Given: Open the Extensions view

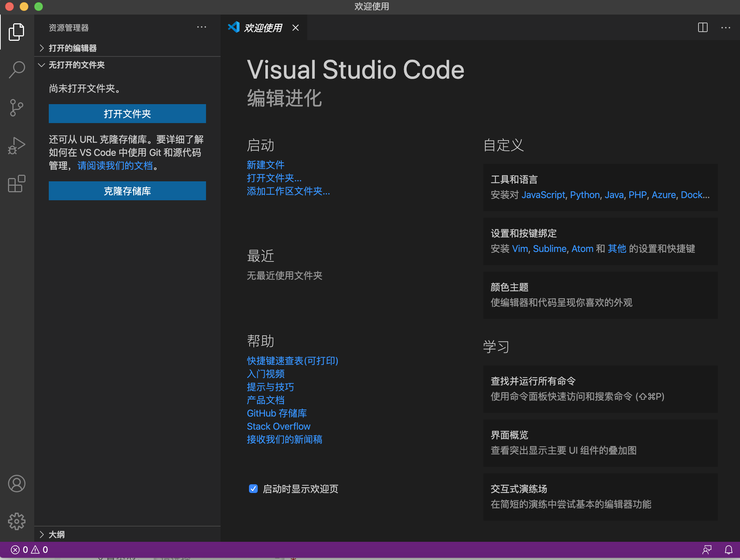Looking at the screenshot, I should click(16, 184).
